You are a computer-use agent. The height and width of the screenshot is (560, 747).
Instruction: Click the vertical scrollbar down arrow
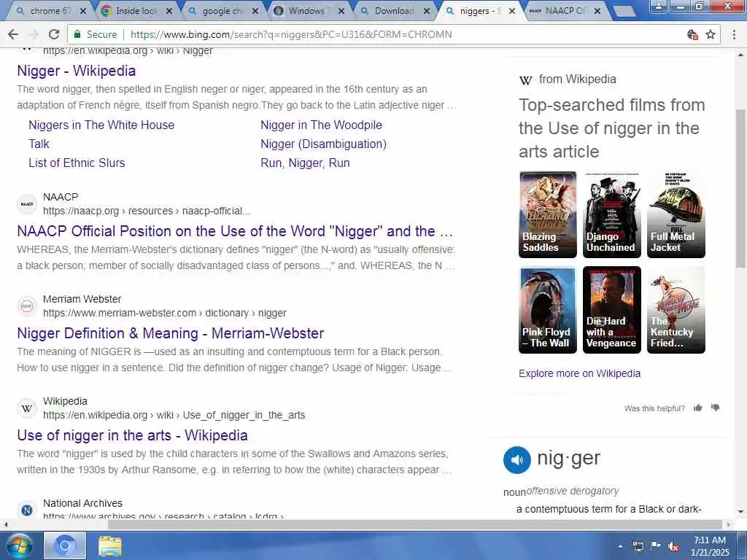[x=741, y=512]
